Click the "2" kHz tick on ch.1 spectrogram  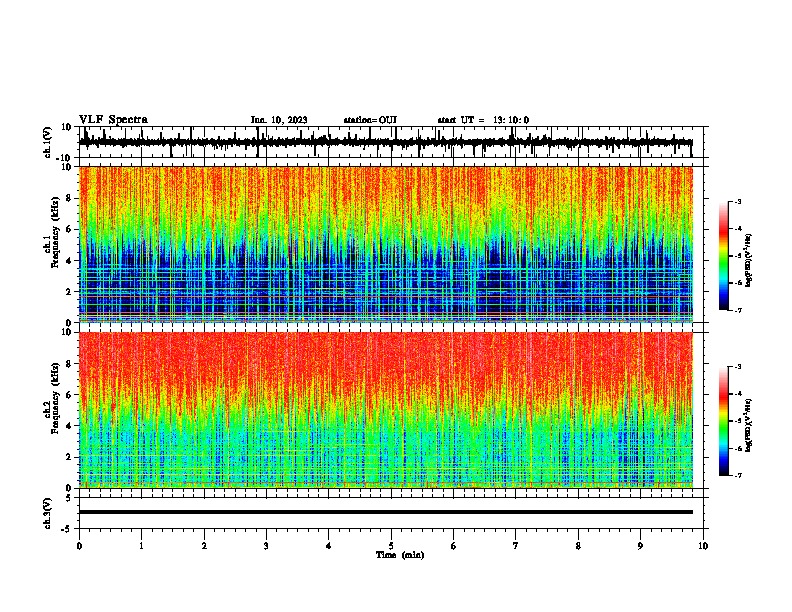(69, 291)
